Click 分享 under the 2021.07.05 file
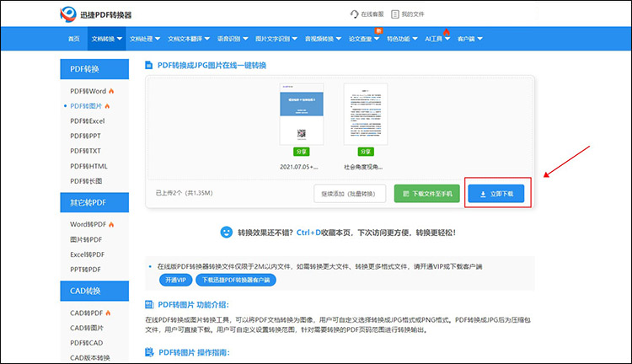This screenshot has height=364, width=632. pos(302,152)
